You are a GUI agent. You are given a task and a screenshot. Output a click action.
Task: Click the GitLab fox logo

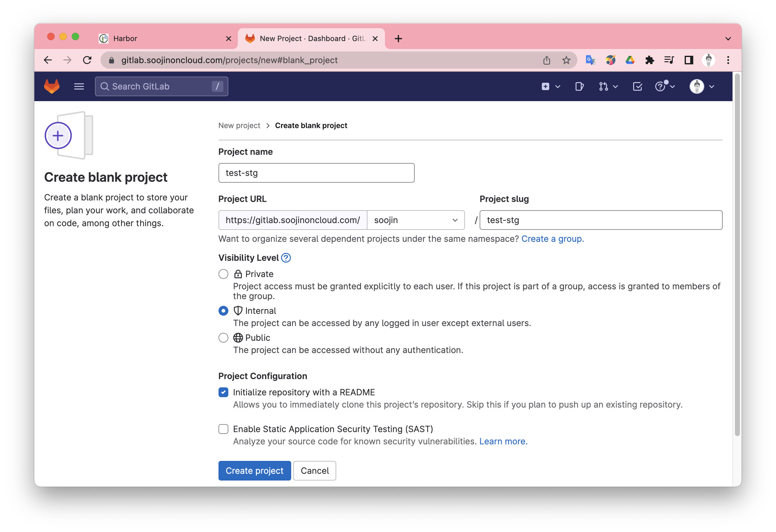click(x=52, y=86)
